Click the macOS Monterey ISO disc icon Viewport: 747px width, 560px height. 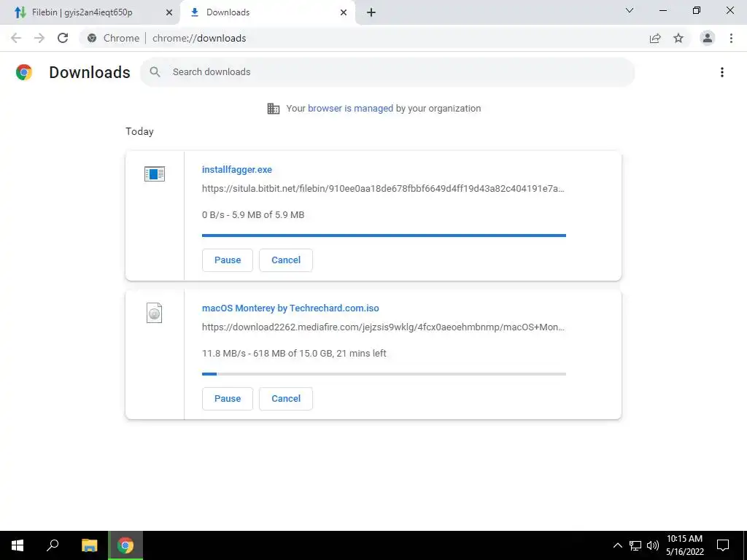pyautogui.click(x=155, y=313)
